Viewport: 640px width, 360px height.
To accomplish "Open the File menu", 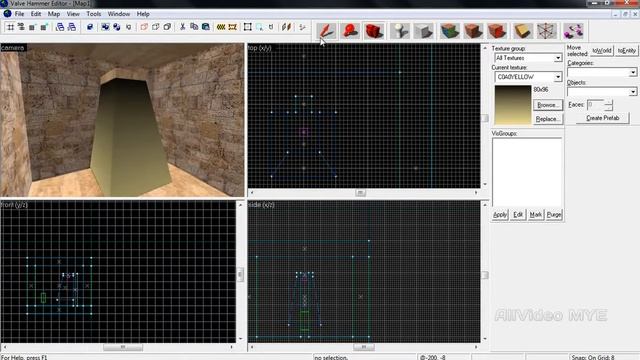I will pos(19,14).
